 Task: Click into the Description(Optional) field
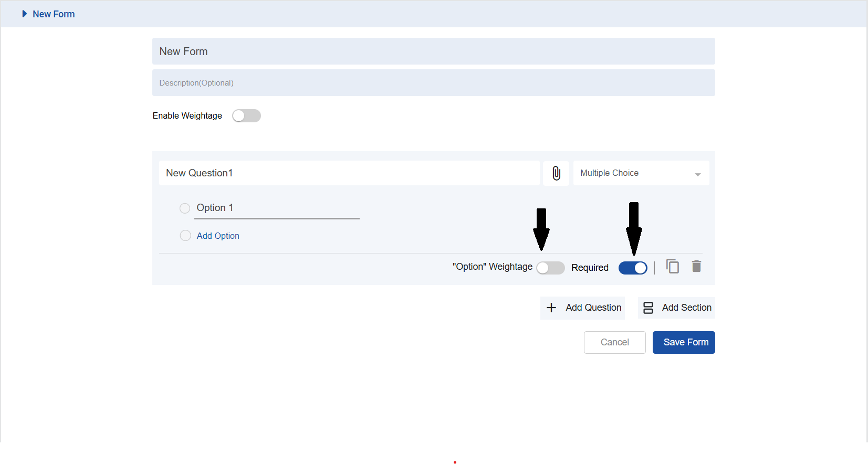pos(433,83)
